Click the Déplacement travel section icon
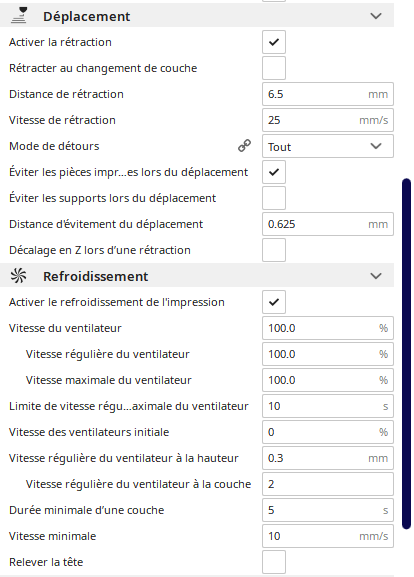Image resolution: width=414 pixels, height=577 pixels. point(19,16)
